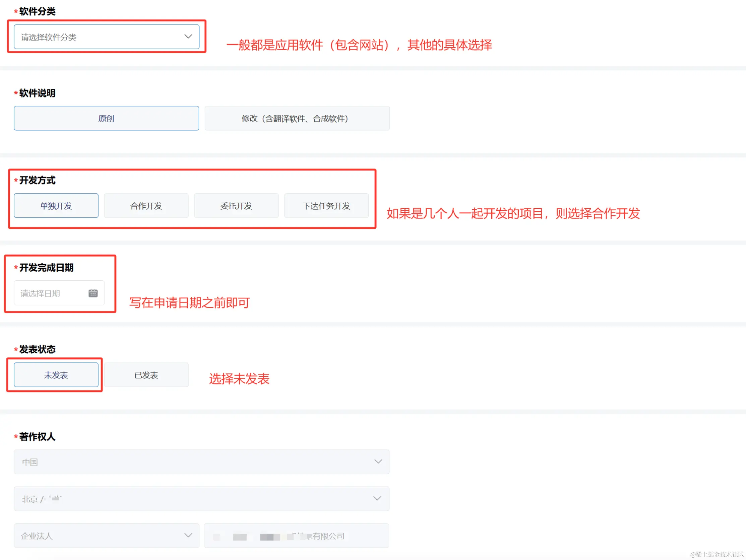Viewport: 746px width, 560px height.
Task: Select 原创 software description option
Action: 106,118
